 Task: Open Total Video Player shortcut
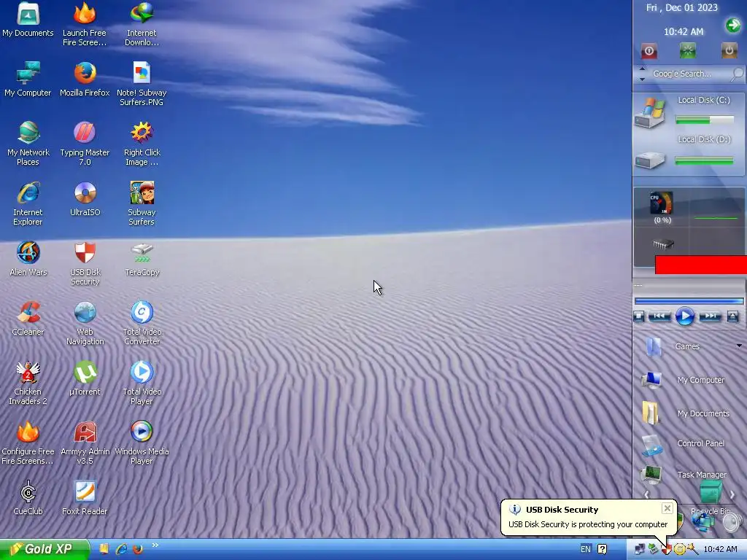pyautogui.click(x=142, y=384)
